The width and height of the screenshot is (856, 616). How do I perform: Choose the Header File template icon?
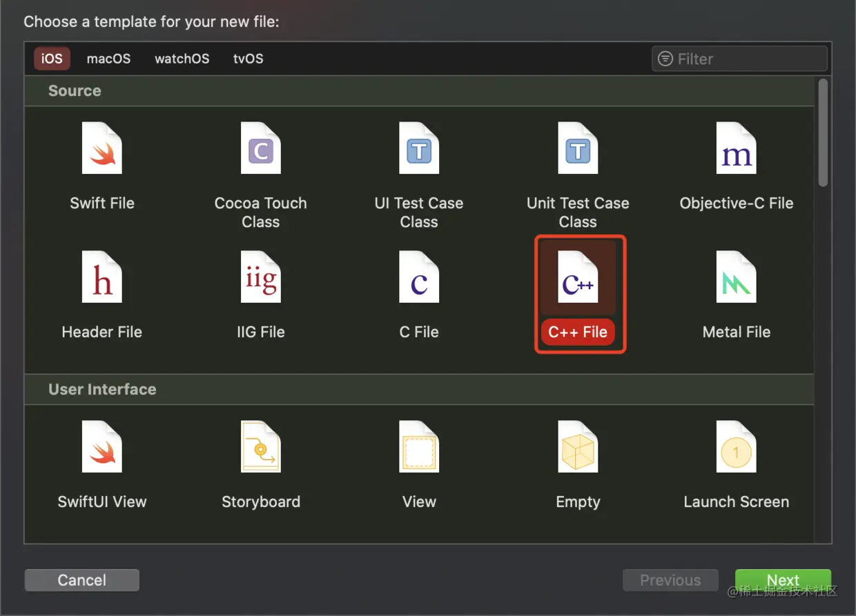(102, 277)
